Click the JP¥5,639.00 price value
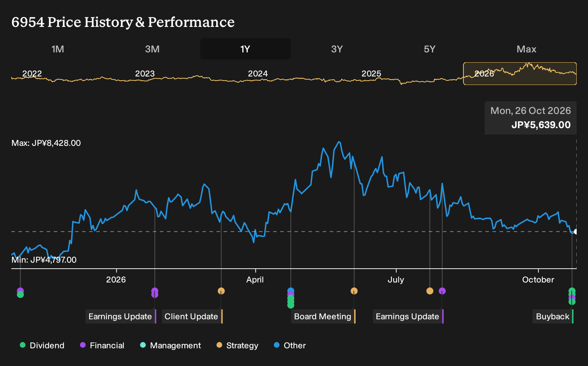This screenshot has height=366, width=588. tap(541, 125)
